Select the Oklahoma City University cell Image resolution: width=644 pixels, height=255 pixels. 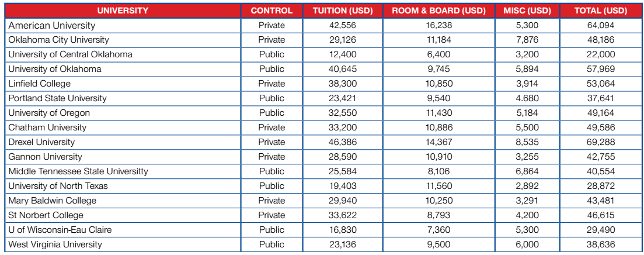pyautogui.click(x=123, y=40)
